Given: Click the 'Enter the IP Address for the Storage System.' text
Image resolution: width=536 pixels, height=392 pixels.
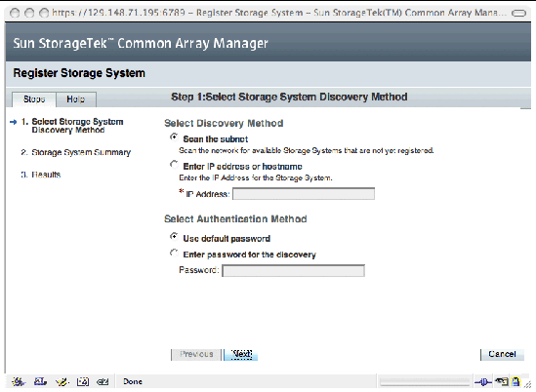Looking at the screenshot, I should (x=256, y=177).
